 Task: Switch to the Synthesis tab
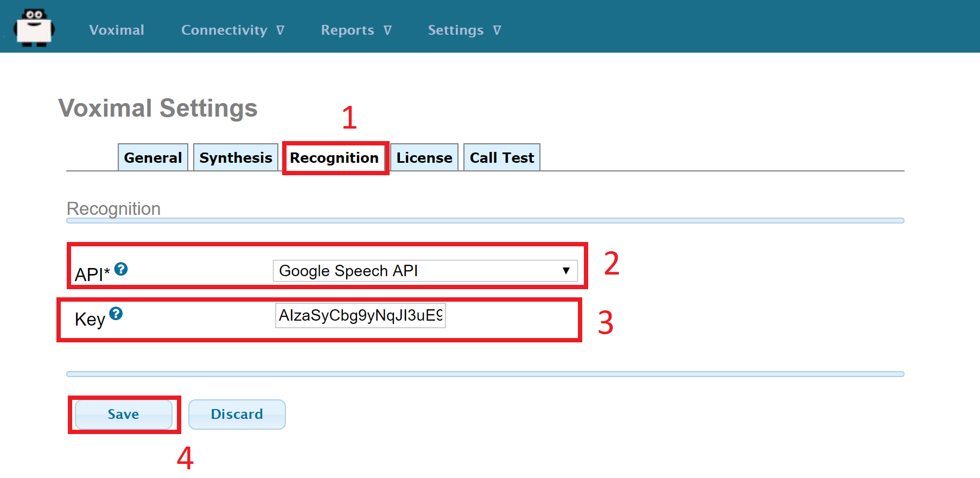236,157
